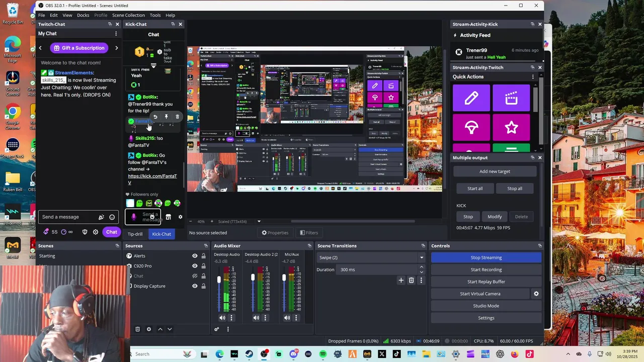Screen dimensions: 644x362
Task: Click Studio Mode button
Action: pos(486,306)
